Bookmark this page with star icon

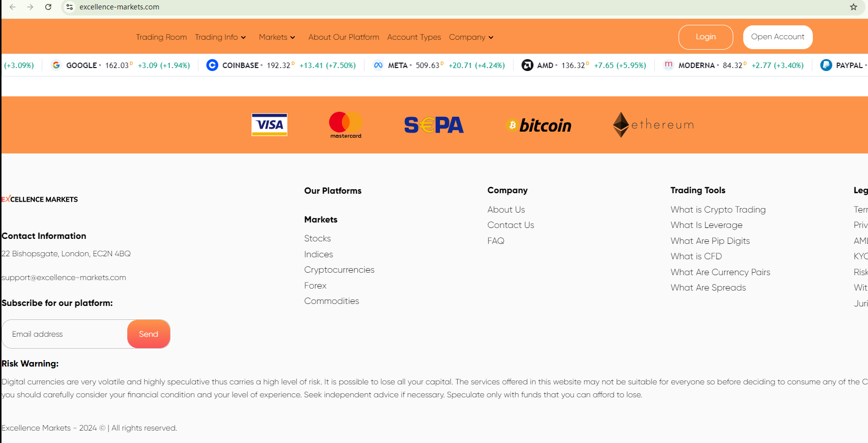tap(854, 7)
